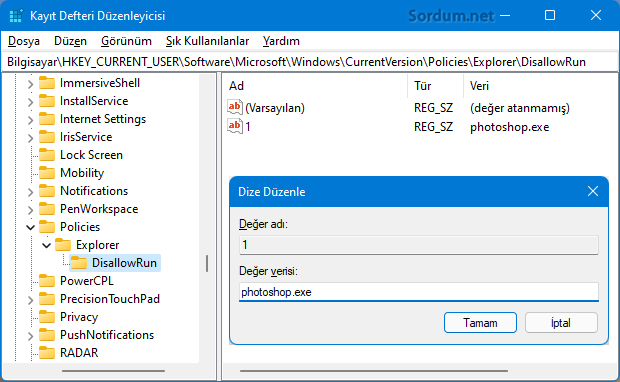Click the Değer adı field
The width and height of the screenshot is (620, 382).
[419, 245]
